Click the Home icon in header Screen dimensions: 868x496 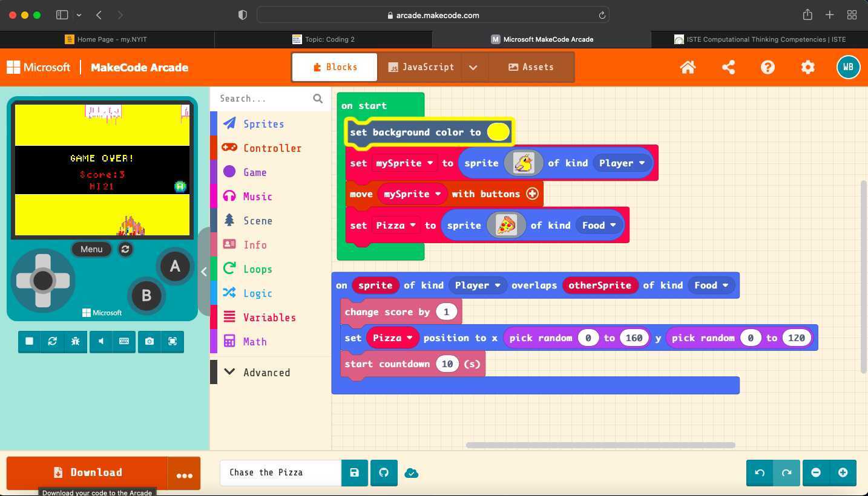click(688, 67)
